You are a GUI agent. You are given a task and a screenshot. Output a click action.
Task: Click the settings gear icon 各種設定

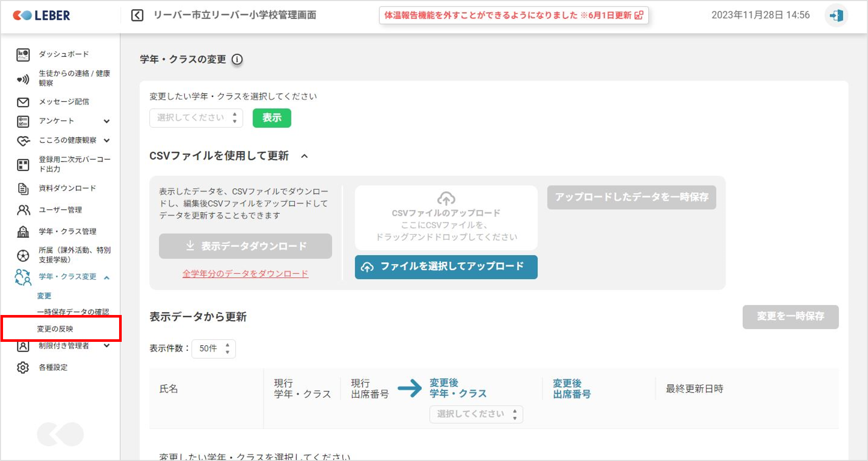click(23, 367)
